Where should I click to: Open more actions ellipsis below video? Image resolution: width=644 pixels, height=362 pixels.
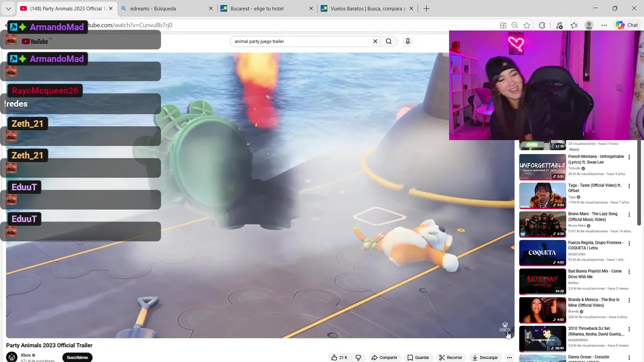pyautogui.click(x=509, y=357)
